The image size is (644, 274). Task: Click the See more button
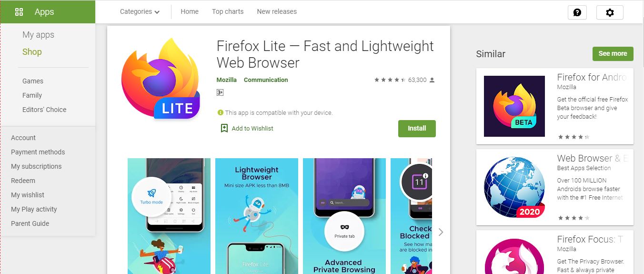613,54
